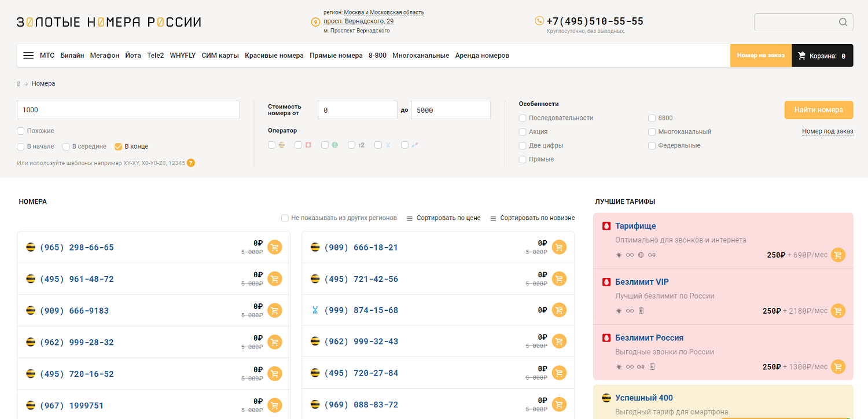Open region selector Москва и Московская область
Viewport: 868px width, 419px height.
(384, 12)
